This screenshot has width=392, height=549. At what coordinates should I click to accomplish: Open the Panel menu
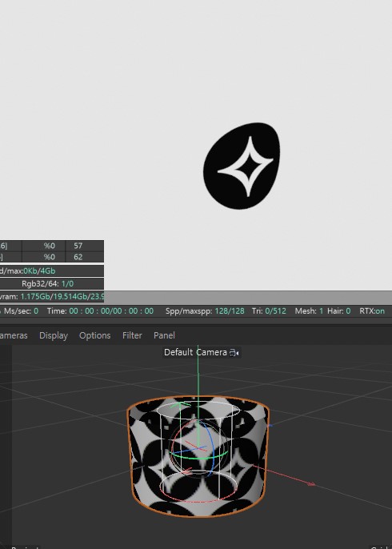164,335
